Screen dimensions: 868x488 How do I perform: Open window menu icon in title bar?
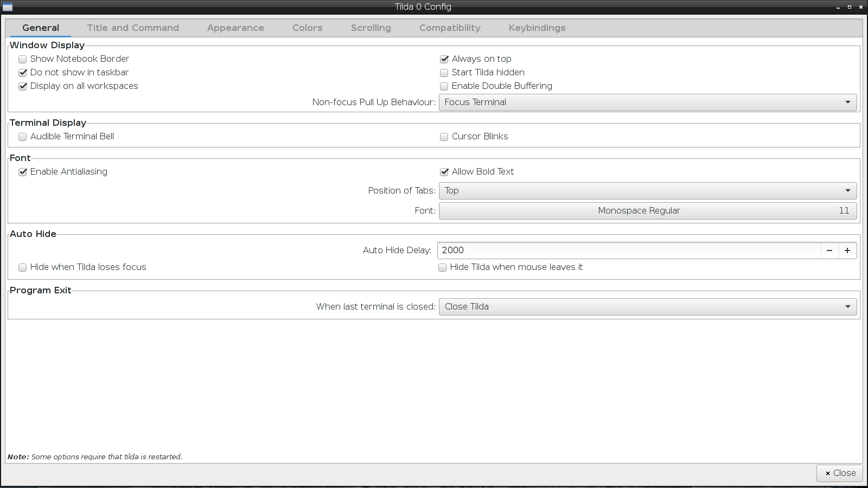click(8, 7)
